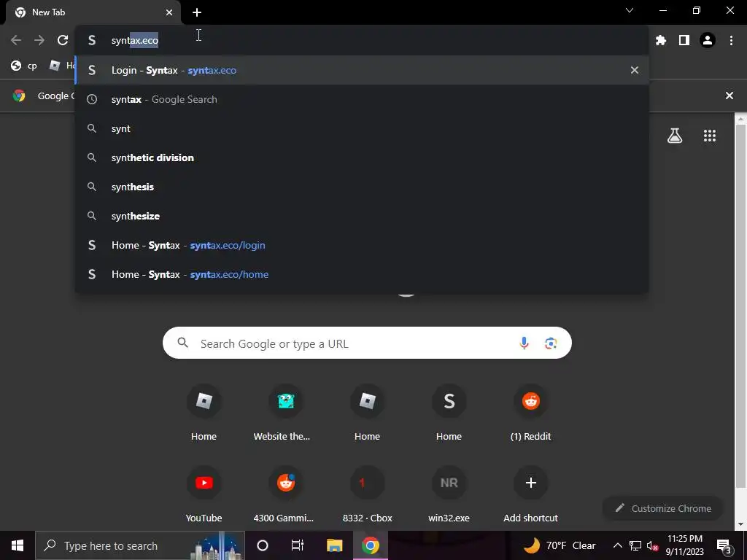Choose the 'synt' search suggestion
This screenshot has width=747, height=560.
[362, 128]
